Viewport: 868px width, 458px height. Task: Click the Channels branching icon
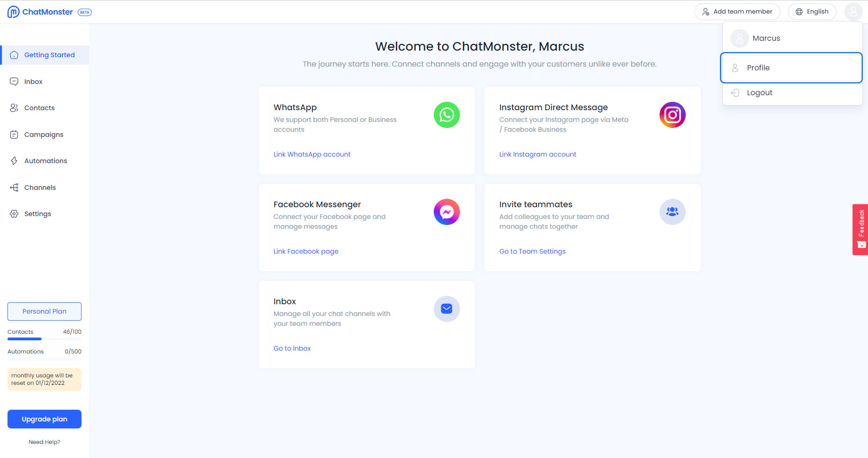(x=14, y=188)
